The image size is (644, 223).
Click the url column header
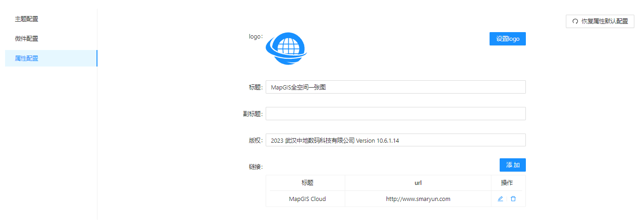tap(418, 183)
